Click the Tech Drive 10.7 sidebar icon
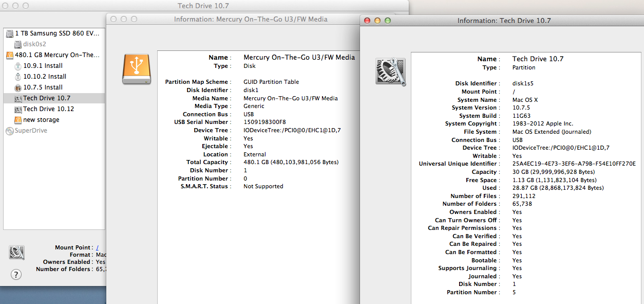The height and width of the screenshot is (304, 644). click(x=18, y=98)
